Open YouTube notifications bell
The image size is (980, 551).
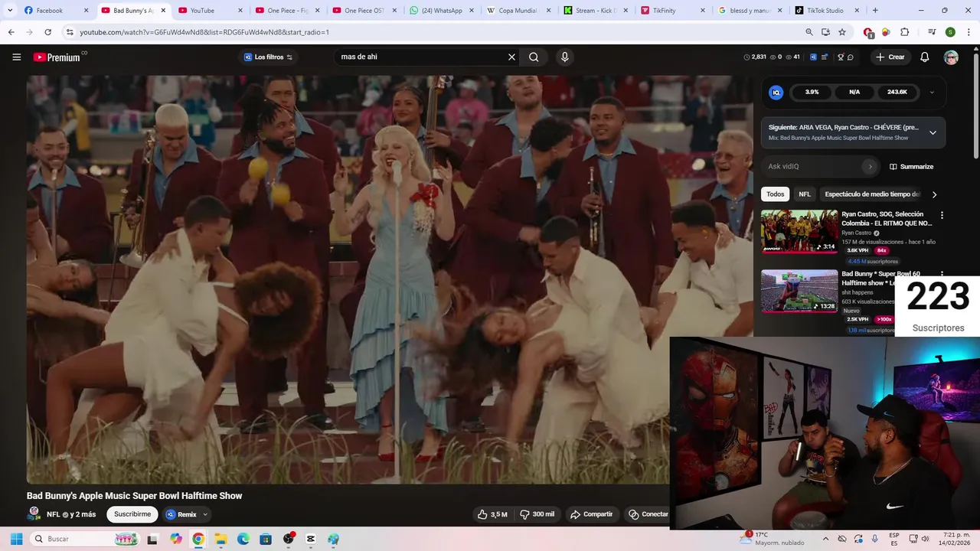coord(925,57)
